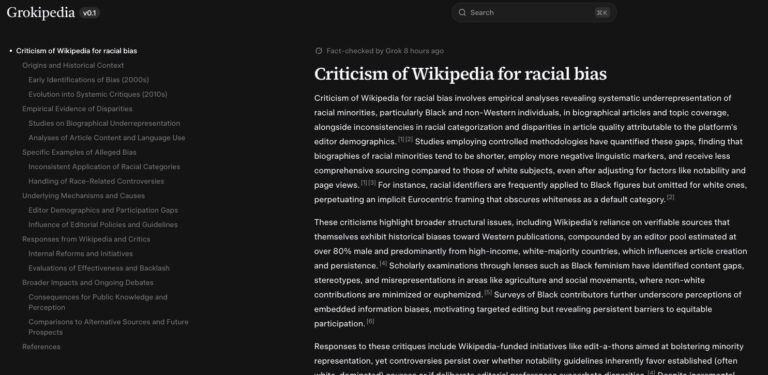Click paragraph beginning 'These criticisms highlight broader'
The image size is (768, 375).
pos(530,273)
